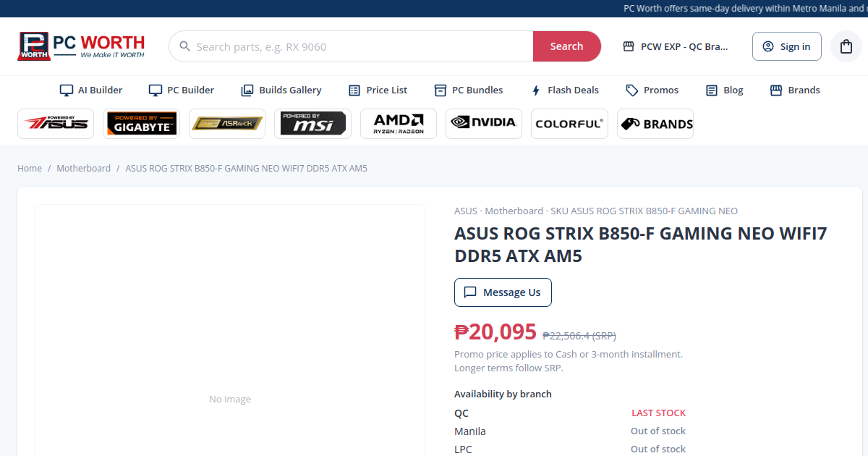868x456 pixels.
Task: Click the LAST STOCK status for QC
Action: [658, 413]
